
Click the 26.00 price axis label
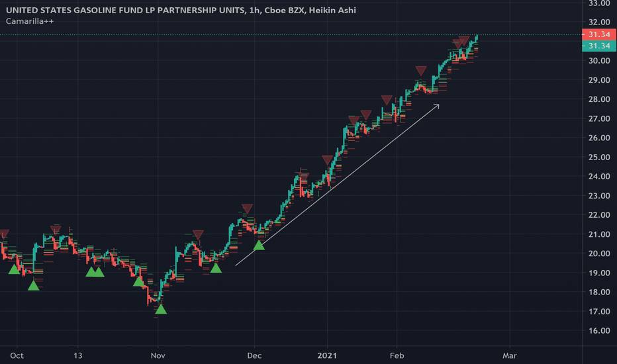coord(599,138)
